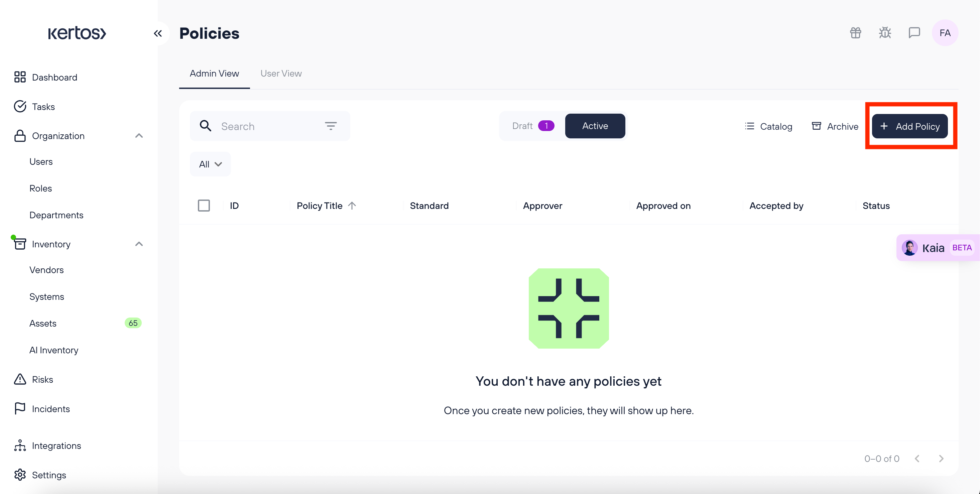The height and width of the screenshot is (494, 980).
Task: Click the ID column header
Action: click(234, 206)
